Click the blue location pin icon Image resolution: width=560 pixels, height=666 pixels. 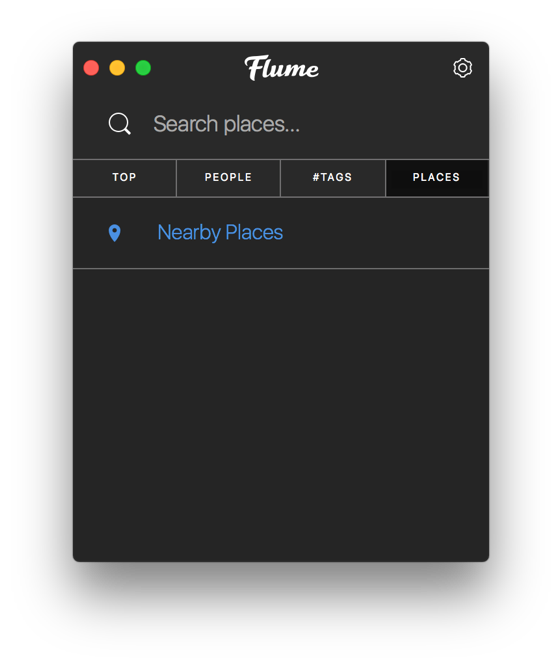point(115,233)
